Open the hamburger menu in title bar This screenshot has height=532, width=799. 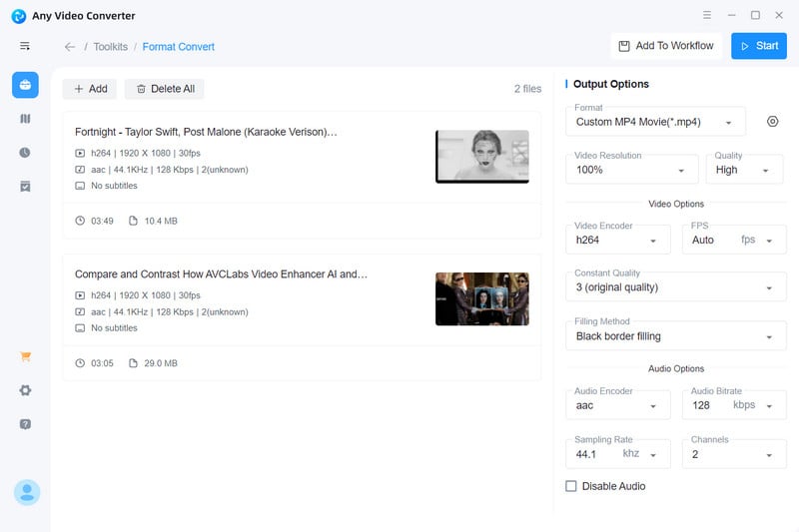point(707,15)
